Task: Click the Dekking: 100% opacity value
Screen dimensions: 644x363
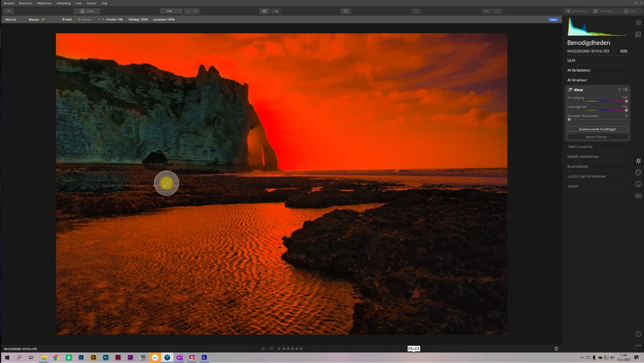Action: 138,20
